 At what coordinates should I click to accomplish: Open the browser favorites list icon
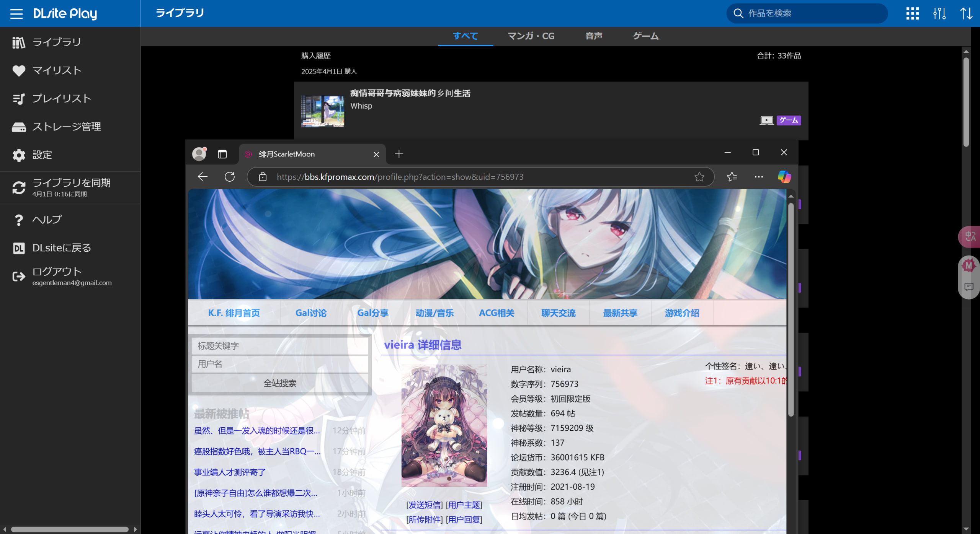(x=732, y=177)
